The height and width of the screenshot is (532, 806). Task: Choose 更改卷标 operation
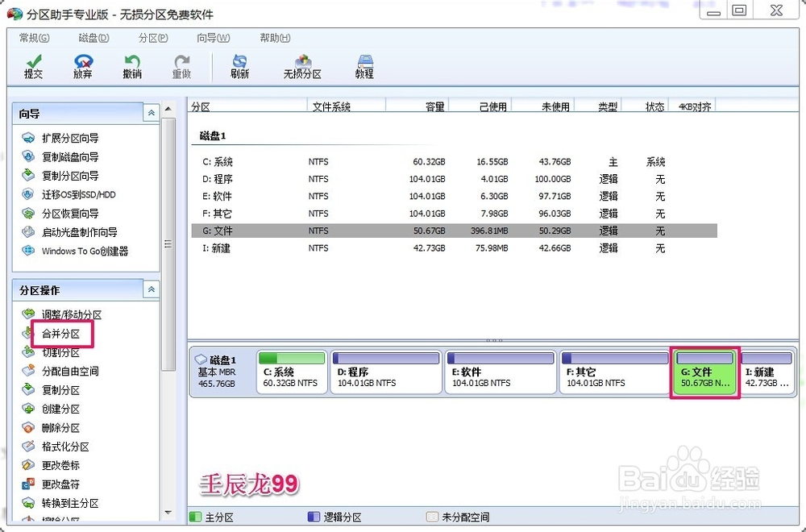point(50,465)
